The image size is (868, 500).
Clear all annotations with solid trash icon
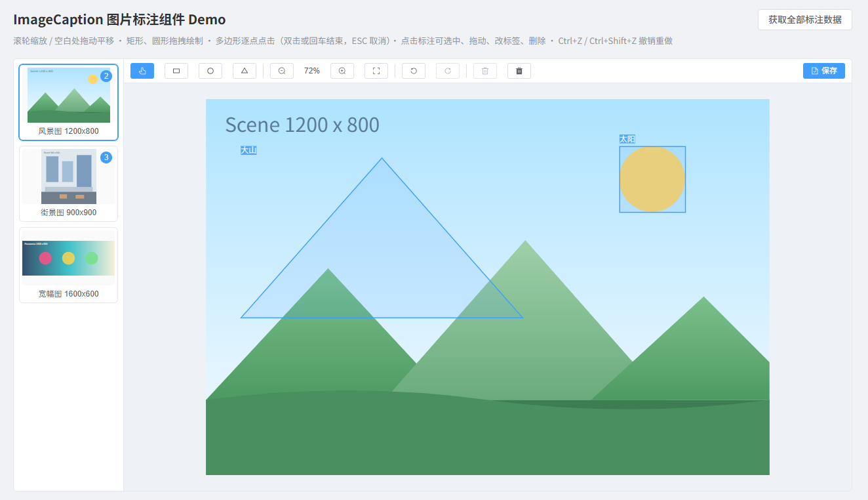(x=519, y=71)
